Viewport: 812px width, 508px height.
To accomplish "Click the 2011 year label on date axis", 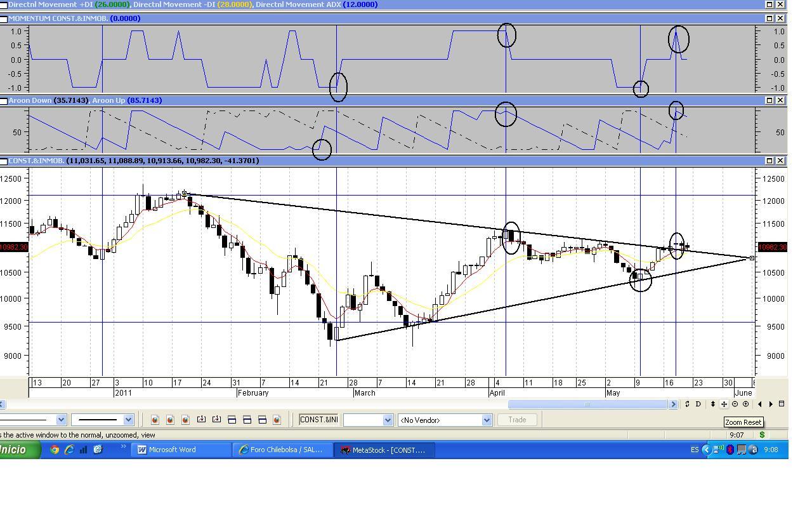I will [123, 393].
